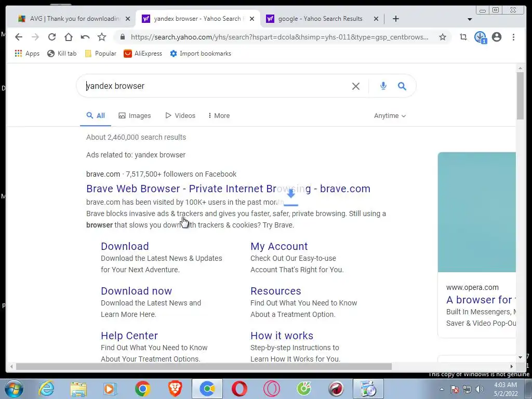Show hidden system tray icons

pos(442,389)
